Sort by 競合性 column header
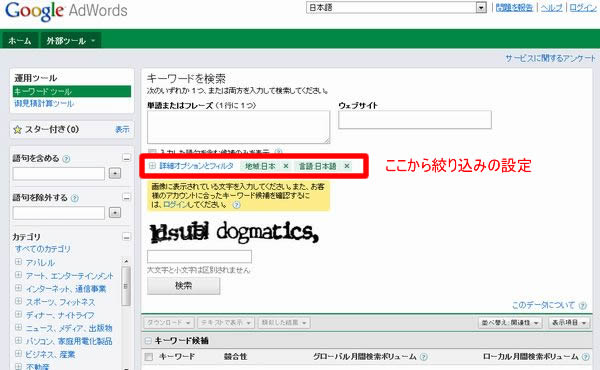The width and height of the screenshot is (600, 370). coord(235,357)
